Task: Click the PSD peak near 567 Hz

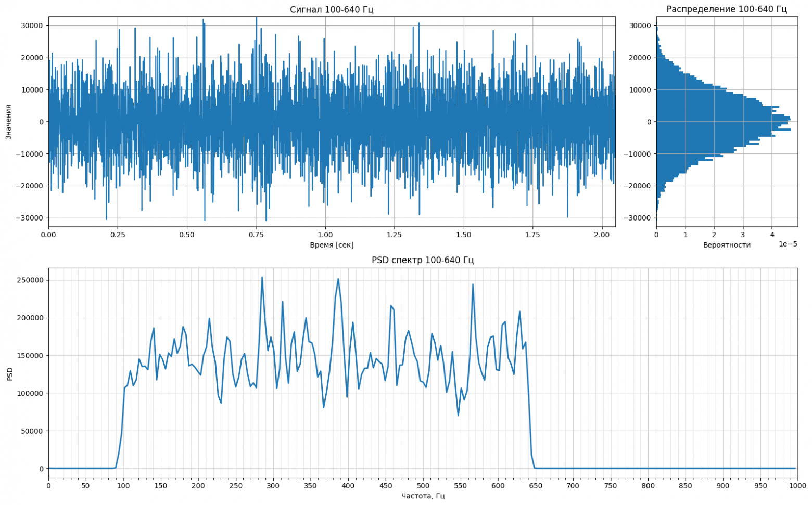Action: coord(473,284)
